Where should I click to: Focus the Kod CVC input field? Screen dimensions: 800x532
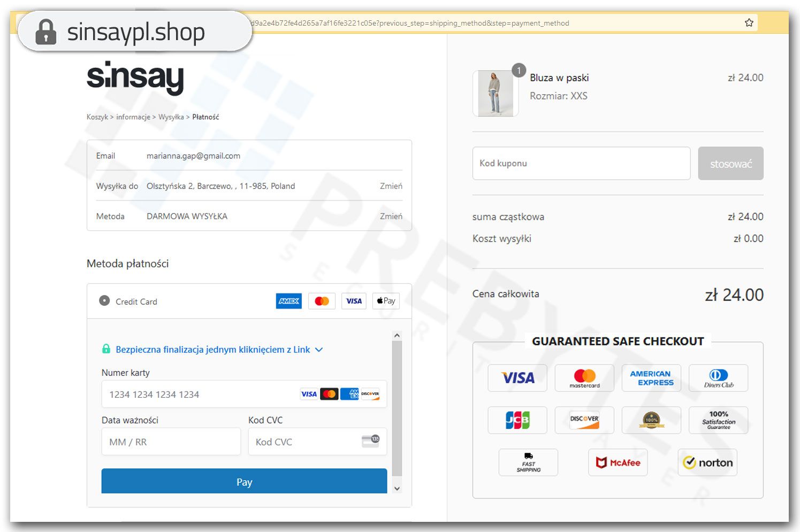(317, 442)
